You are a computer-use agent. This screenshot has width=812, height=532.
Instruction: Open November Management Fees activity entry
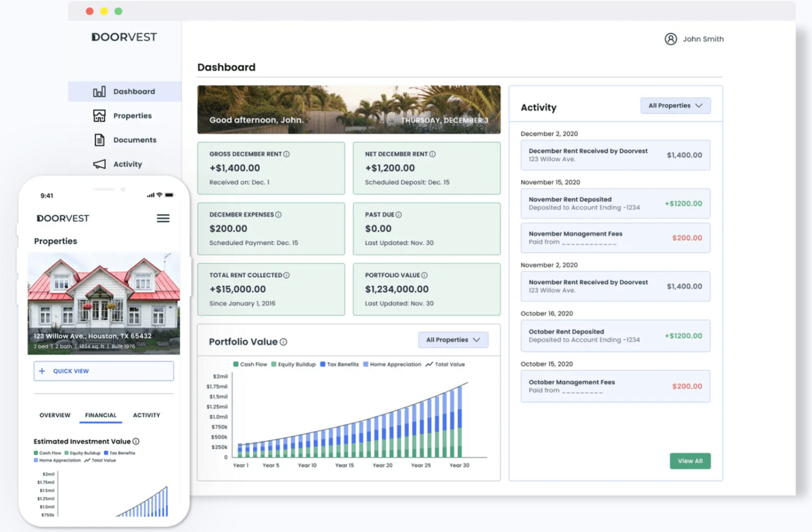pyautogui.click(x=615, y=238)
